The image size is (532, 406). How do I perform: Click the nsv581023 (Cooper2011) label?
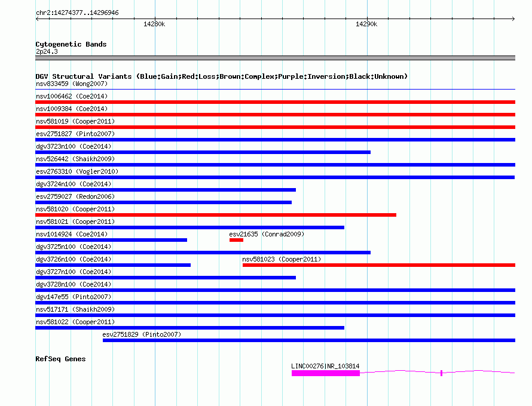[282, 259]
